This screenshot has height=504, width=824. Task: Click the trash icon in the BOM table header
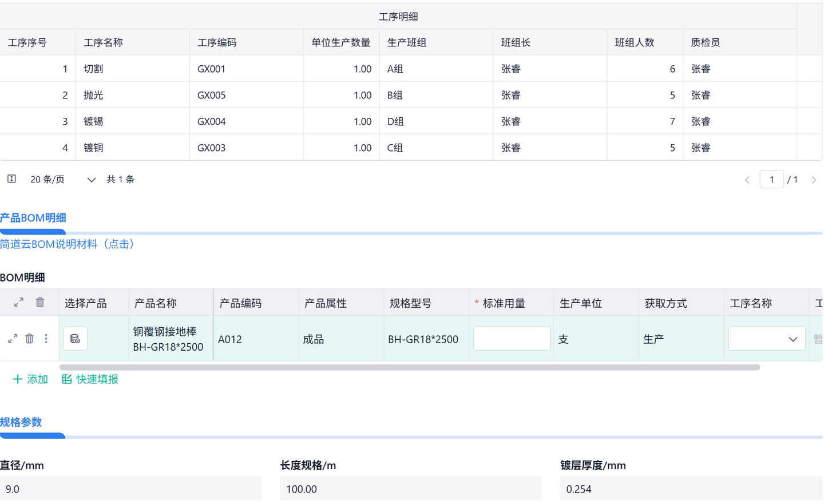click(39, 302)
